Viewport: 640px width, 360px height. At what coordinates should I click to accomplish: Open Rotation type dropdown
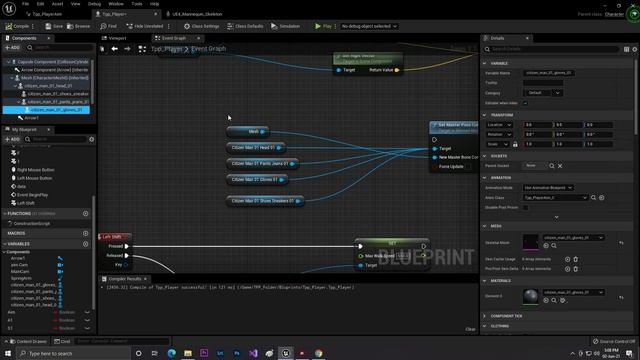(x=499, y=134)
